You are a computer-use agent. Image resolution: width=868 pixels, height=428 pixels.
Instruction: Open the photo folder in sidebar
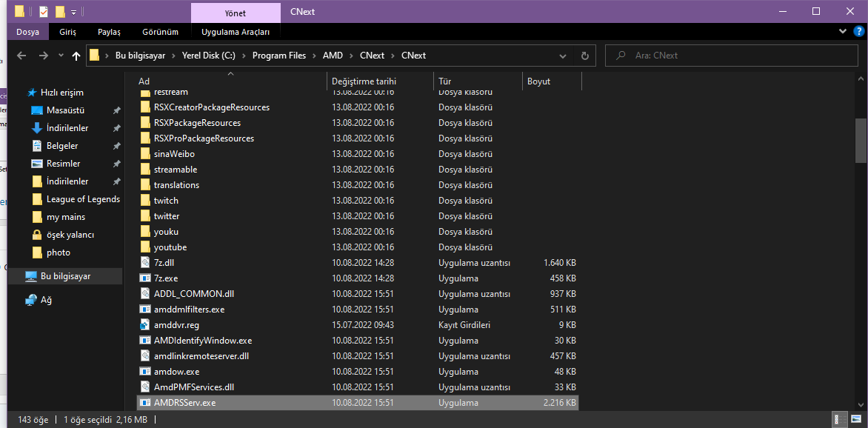(58, 252)
